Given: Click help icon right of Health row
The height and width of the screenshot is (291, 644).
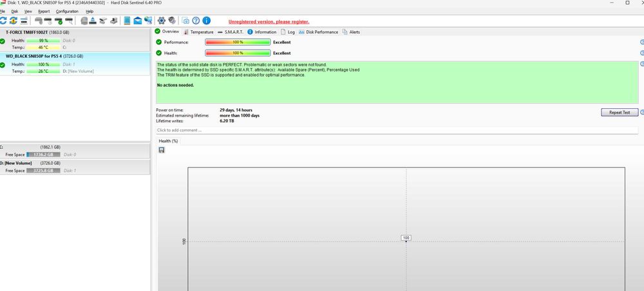Looking at the screenshot, I should 642,53.
